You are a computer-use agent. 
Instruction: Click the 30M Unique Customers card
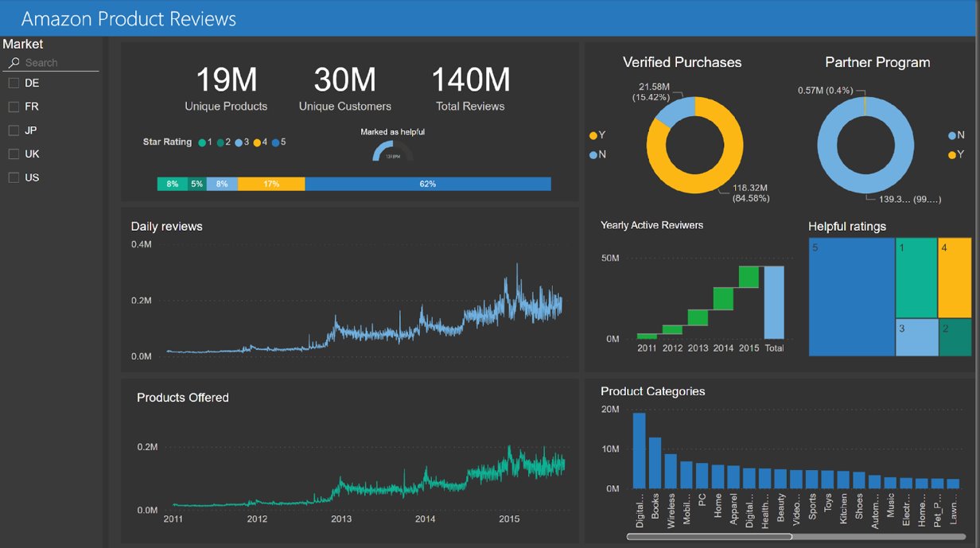pos(345,89)
